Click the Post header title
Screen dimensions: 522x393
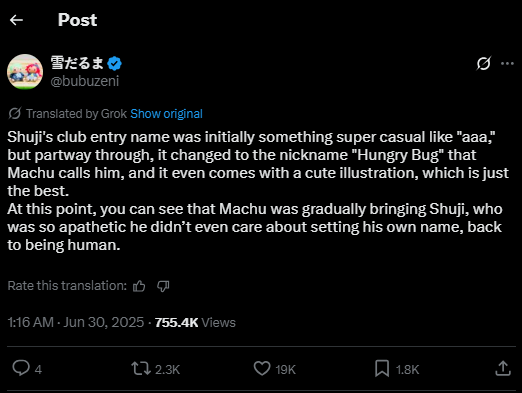click(77, 20)
